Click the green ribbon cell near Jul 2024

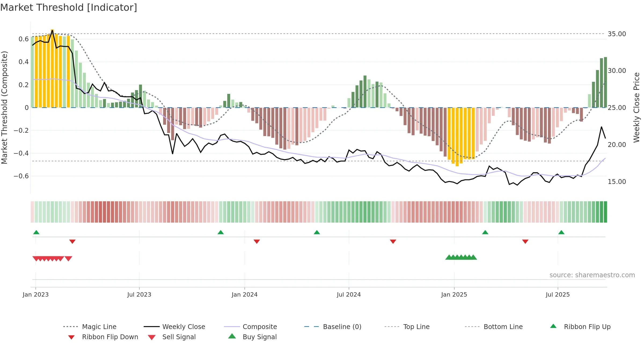click(349, 212)
